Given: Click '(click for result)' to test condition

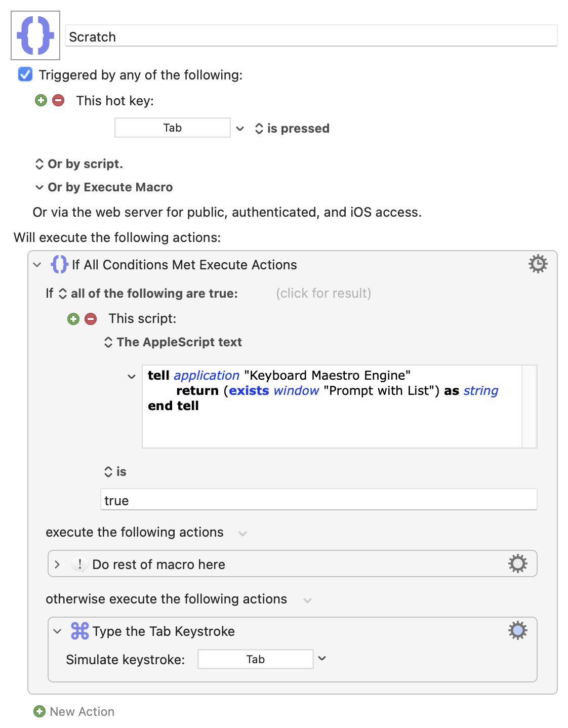Looking at the screenshot, I should 323,293.
